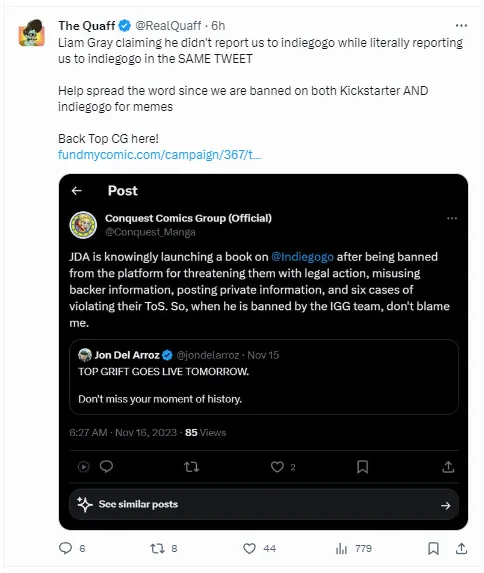This screenshot has height=573, width=484.
Task: Open the @Indiegogo mention link
Action: (x=302, y=257)
